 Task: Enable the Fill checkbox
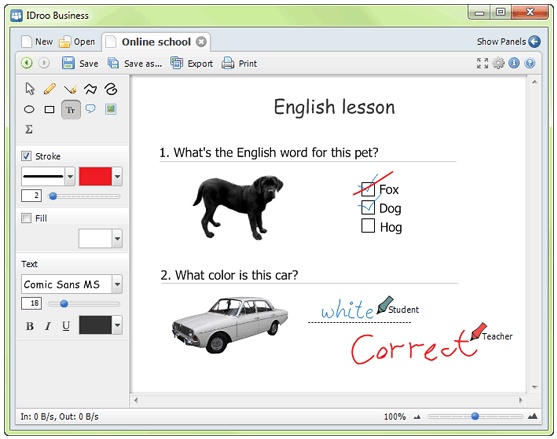26,218
